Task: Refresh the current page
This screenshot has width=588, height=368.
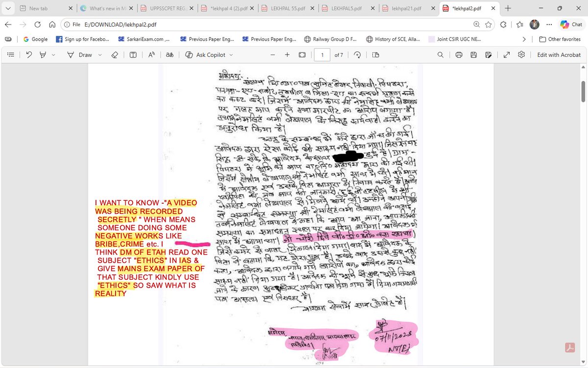Action: [x=37, y=25]
